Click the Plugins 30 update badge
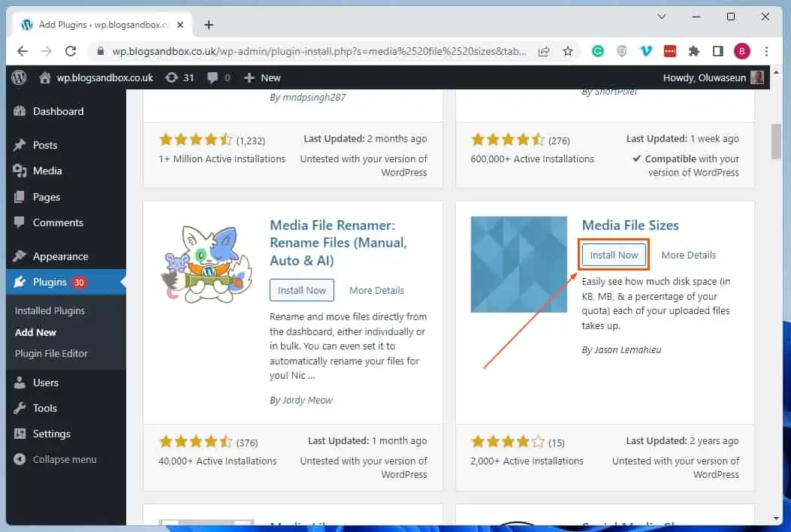 (x=79, y=282)
